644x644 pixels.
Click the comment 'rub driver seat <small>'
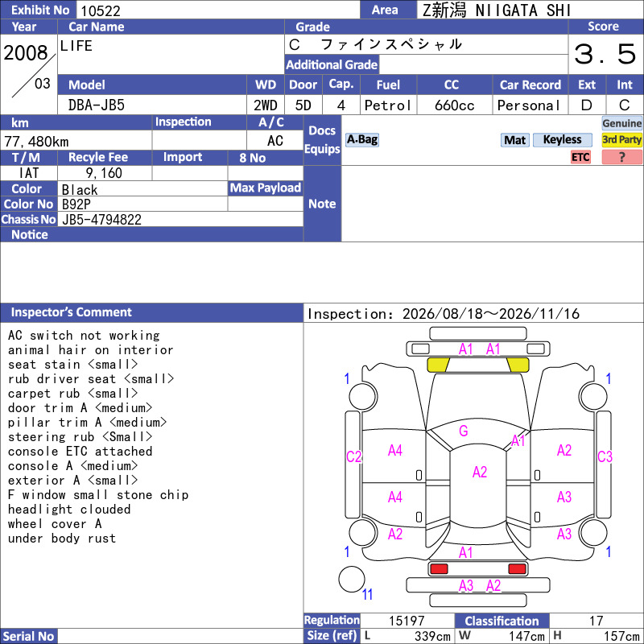pyautogui.click(x=91, y=378)
